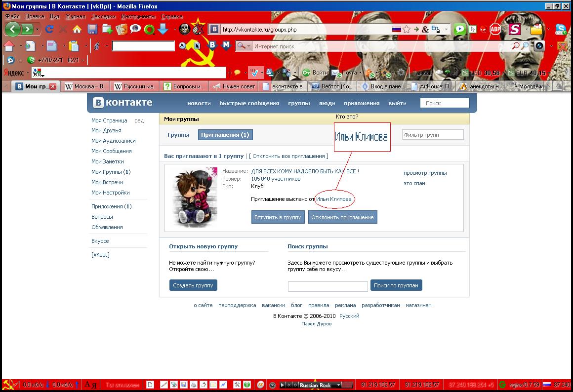Click the Yandex spell check ABC icon
The width and height of the screenshot is (573, 392).
pos(253,73)
